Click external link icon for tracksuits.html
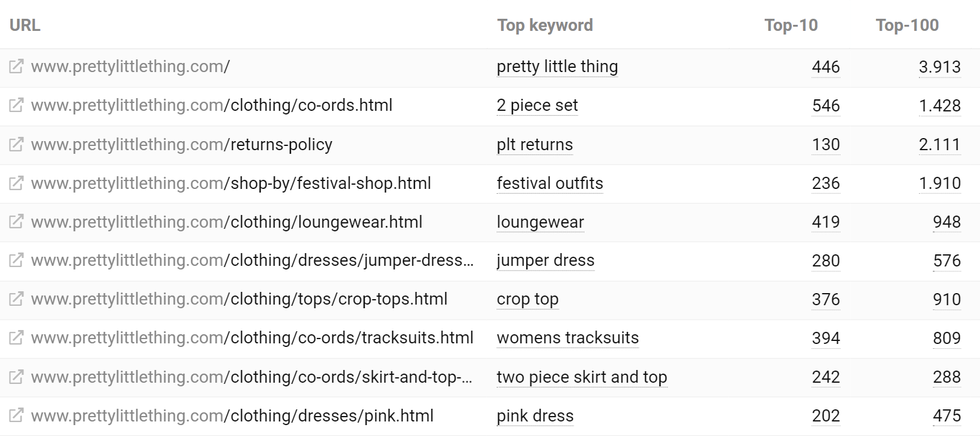980x436 pixels. (16, 338)
